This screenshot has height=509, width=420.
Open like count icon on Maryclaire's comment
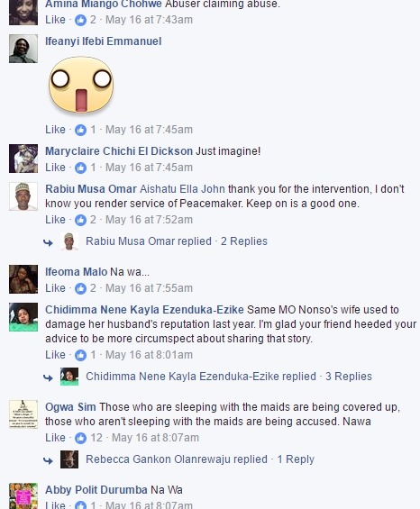(x=80, y=168)
